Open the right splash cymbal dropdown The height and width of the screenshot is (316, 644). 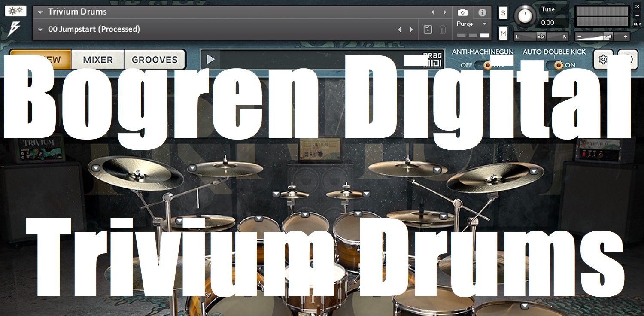(366, 194)
